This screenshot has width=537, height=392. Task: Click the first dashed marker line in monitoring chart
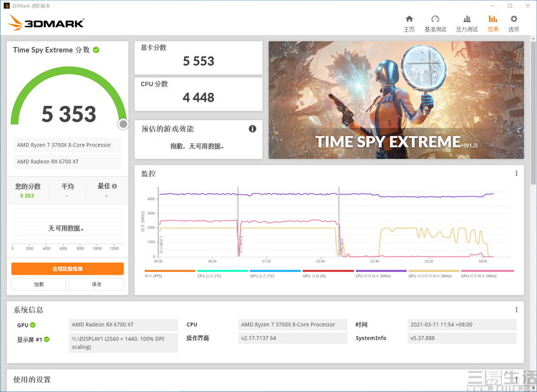tap(158, 222)
